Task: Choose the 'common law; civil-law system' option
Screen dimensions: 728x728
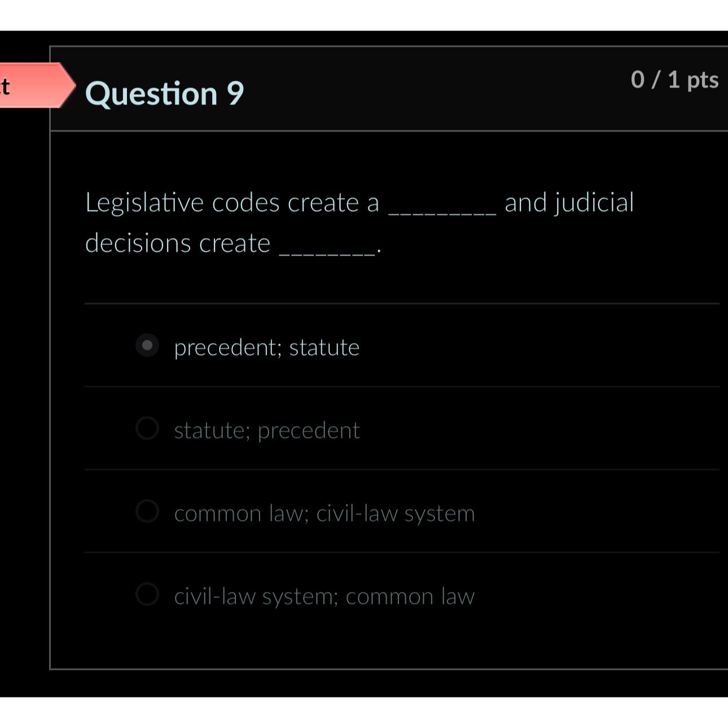Action: [x=148, y=512]
